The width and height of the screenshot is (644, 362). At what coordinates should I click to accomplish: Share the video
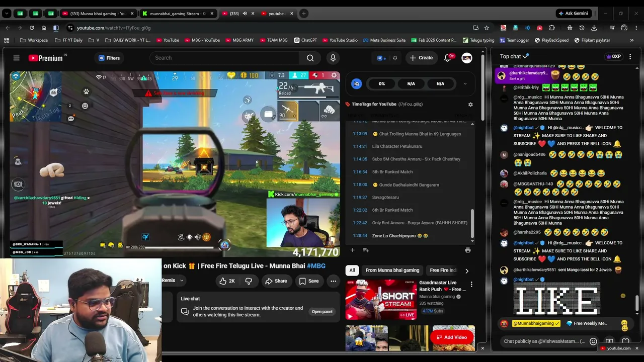[x=276, y=281]
